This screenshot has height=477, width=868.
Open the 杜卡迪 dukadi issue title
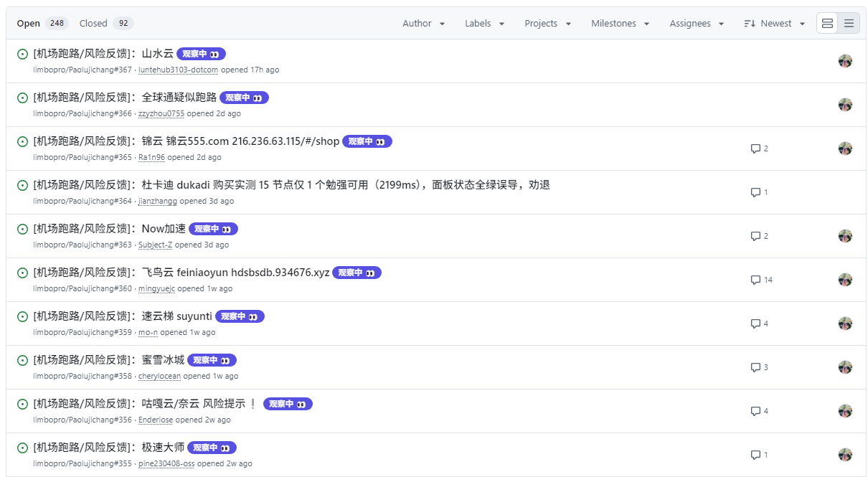tap(291, 185)
